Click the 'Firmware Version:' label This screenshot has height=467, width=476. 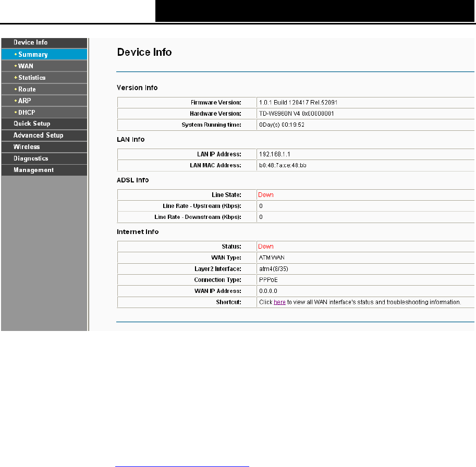pyautogui.click(x=216, y=103)
